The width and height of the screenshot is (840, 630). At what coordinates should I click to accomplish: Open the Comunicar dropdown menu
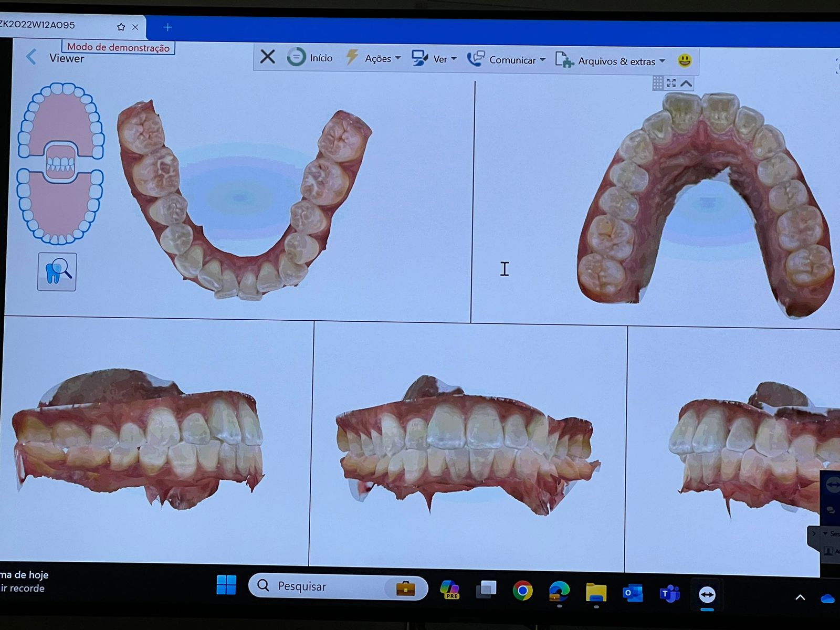pos(518,60)
